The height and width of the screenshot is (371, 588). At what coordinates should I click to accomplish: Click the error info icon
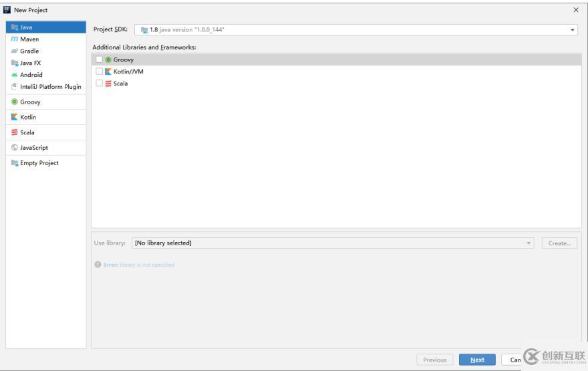tap(98, 265)
